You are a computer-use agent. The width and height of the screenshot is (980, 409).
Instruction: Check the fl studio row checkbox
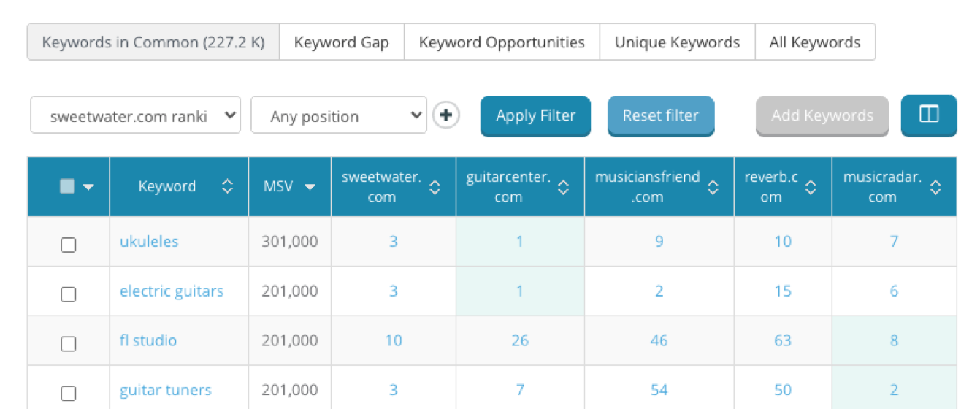68,343
